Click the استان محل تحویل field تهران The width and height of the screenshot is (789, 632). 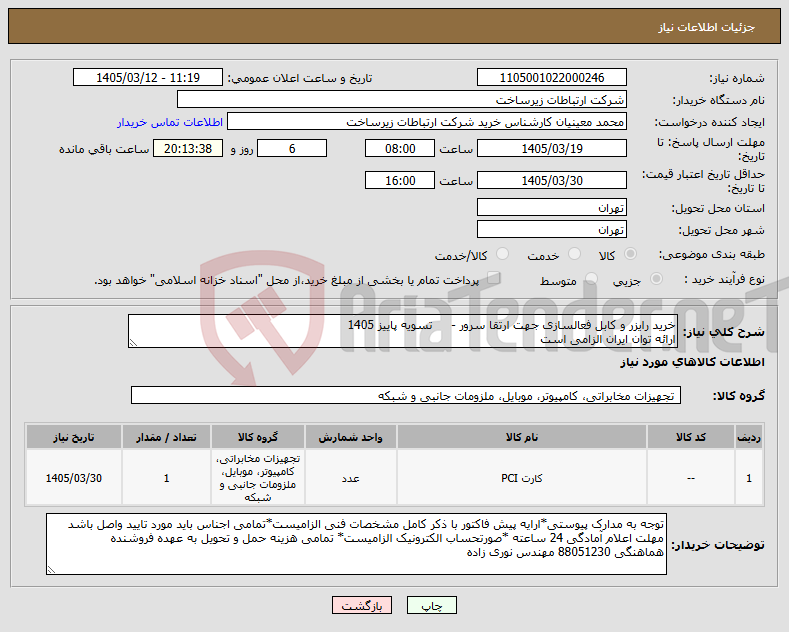point(551,207)
